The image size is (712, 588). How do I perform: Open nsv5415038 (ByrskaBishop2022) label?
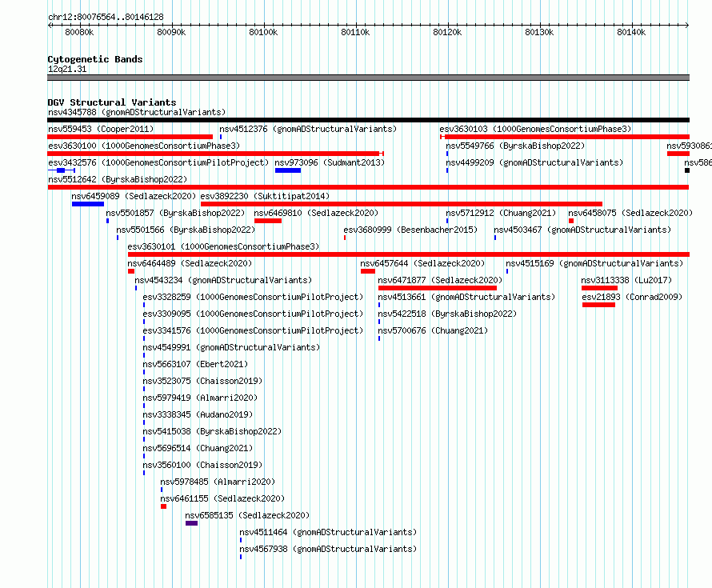(x=213, y=431)
